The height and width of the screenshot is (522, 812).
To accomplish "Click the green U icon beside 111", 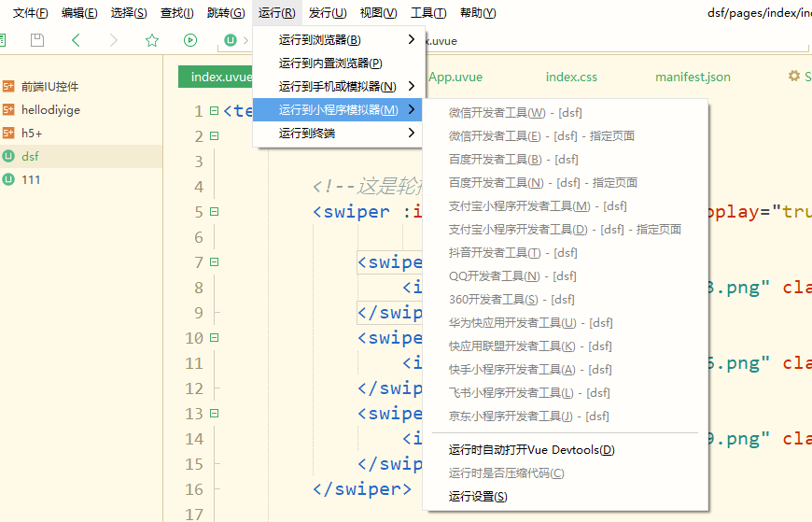I will coord(8,179).
